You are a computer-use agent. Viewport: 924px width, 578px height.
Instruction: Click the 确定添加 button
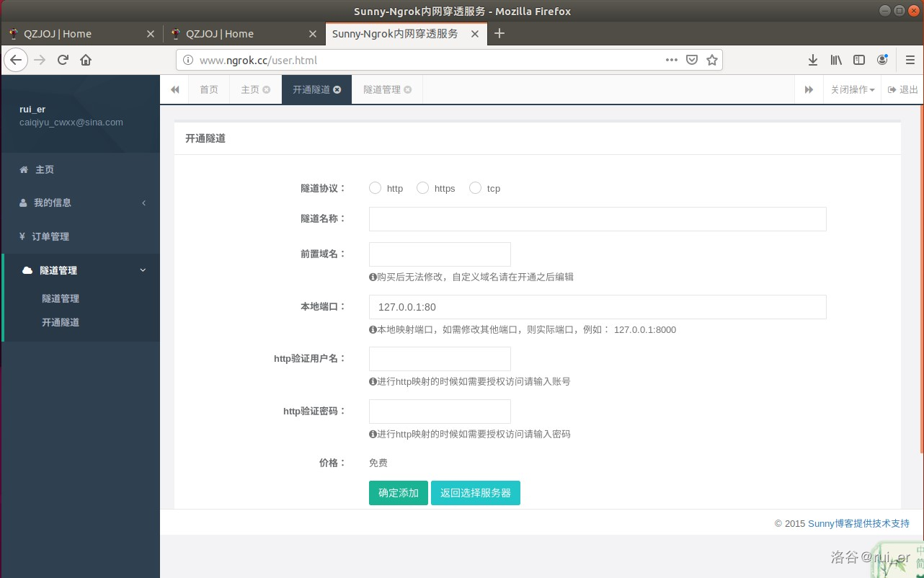click(x=398, y=493)
